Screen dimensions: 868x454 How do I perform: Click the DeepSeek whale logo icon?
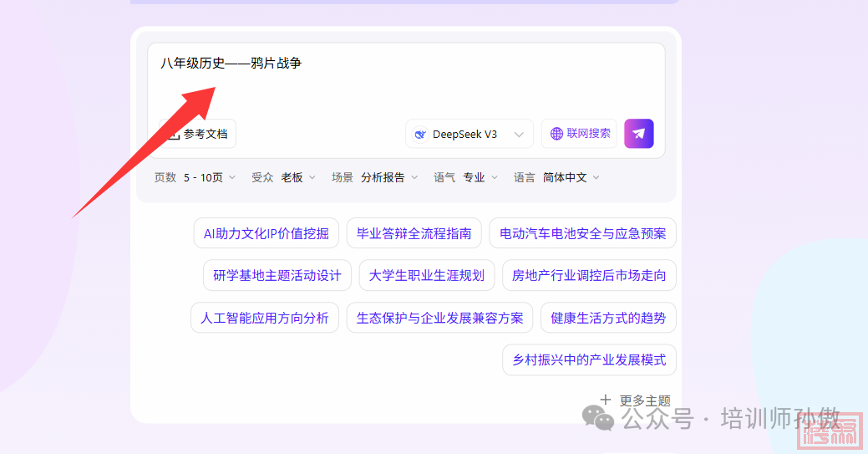coord(421,134)
